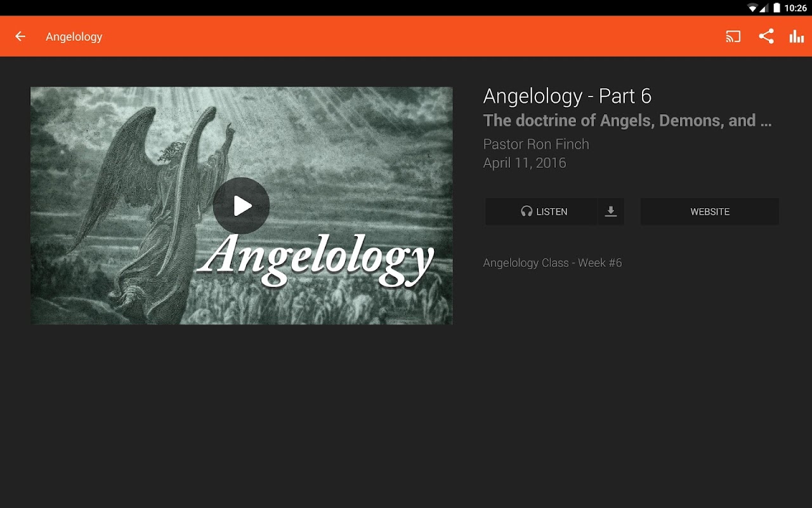
Task: Expand the truncated doctrine of Angels subtitle
Action: tap(627, 121)
